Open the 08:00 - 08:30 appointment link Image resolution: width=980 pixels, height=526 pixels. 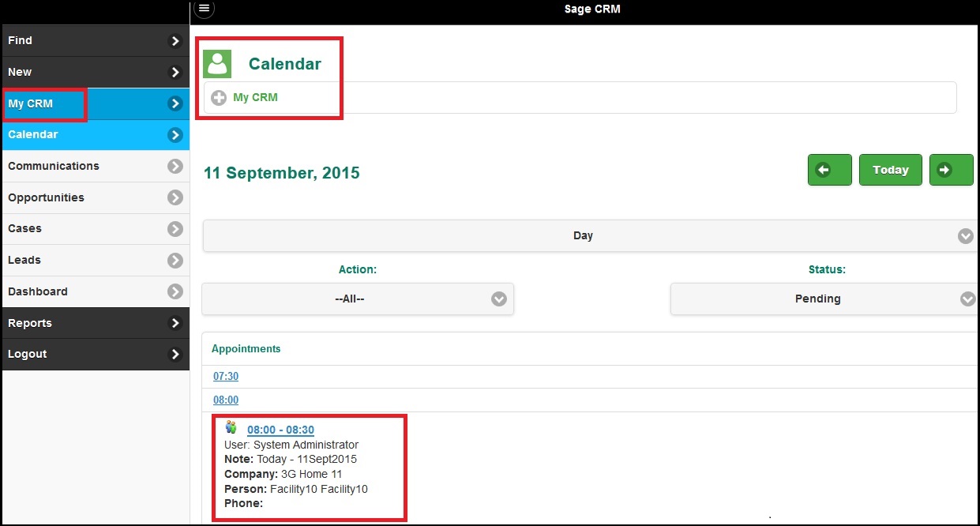pyautogui.click(x=280, y=430)
